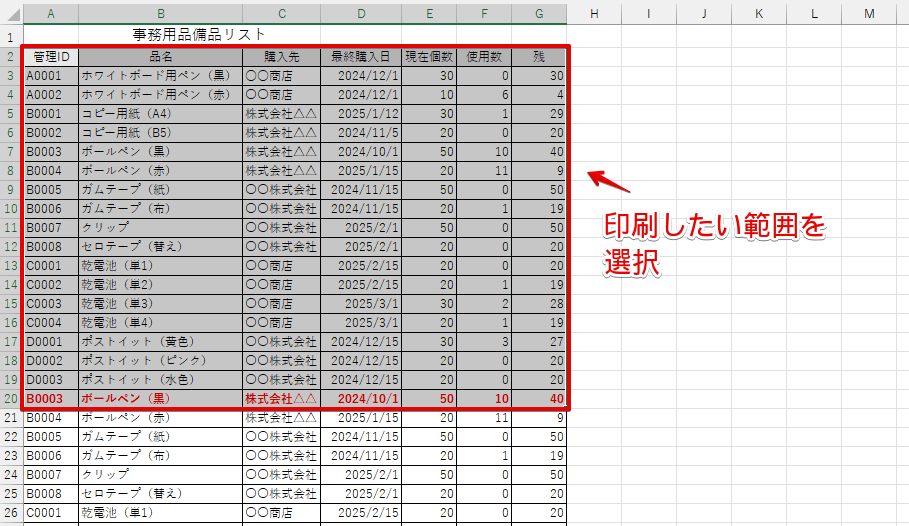Image resolution: width=909 pixels, height=526 pixels.
Task: Select cell ポストイット（ピンク）
Action: (x=161, y=361)
